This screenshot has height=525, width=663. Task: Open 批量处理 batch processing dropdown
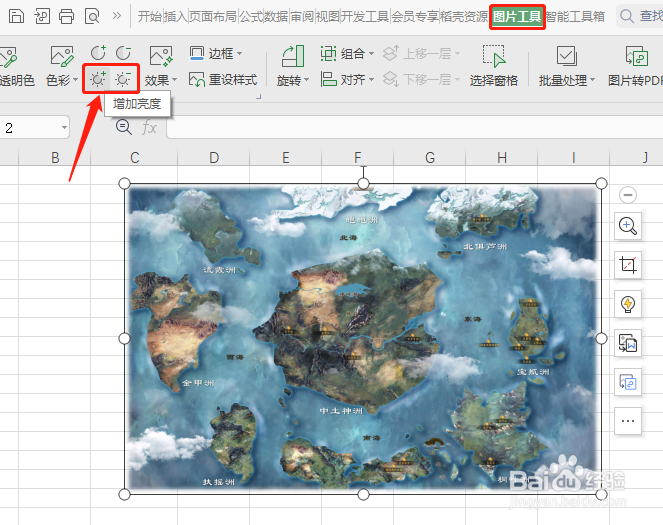click(567, 66)
